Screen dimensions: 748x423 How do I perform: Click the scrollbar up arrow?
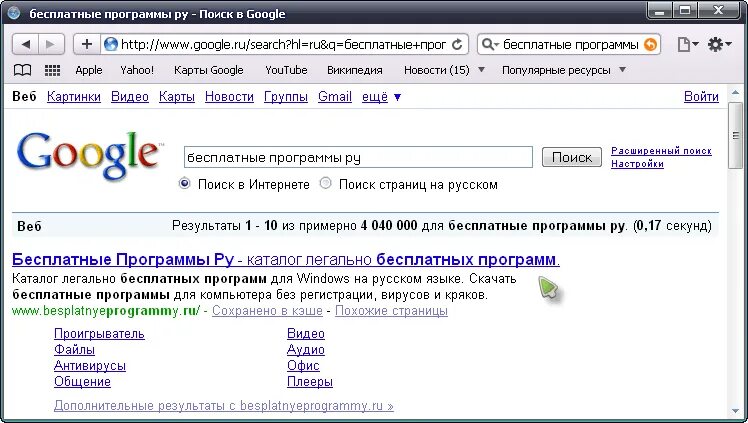[x=735, y=92]
